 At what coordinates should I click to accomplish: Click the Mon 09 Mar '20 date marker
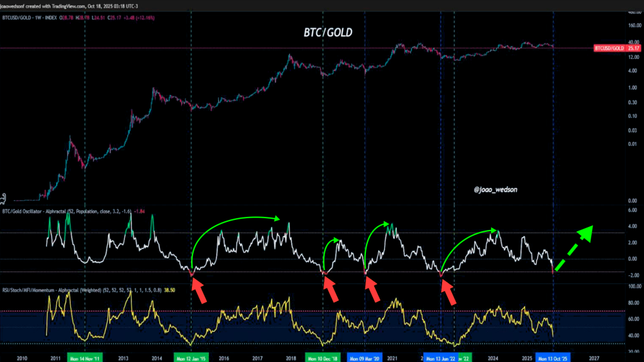(x=365, y=356)
